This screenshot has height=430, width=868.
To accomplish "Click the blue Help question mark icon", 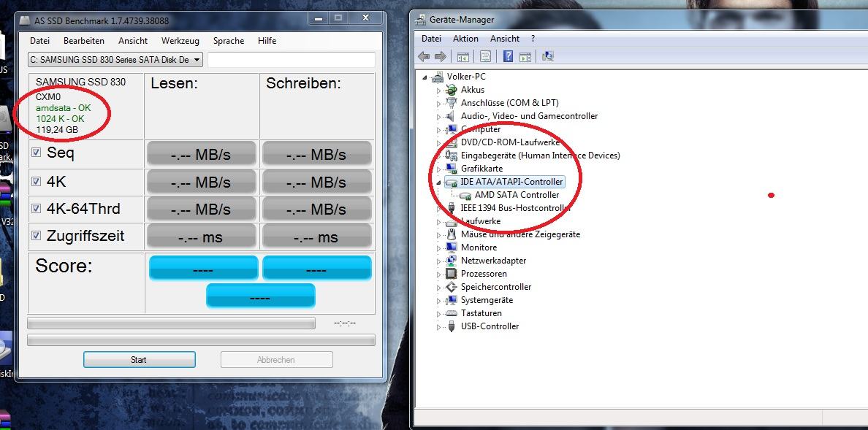I will click(x=509, y=56).
